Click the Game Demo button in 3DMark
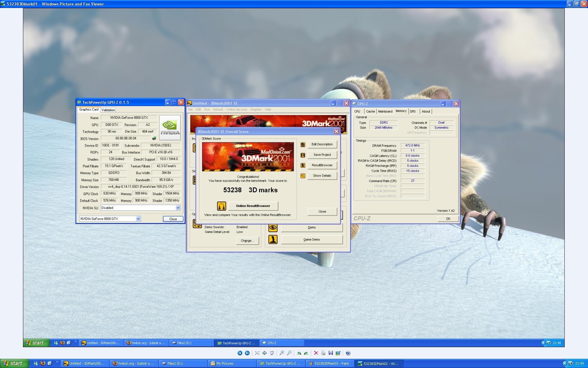This screenshot has width=588, height=368. point(312,240)
